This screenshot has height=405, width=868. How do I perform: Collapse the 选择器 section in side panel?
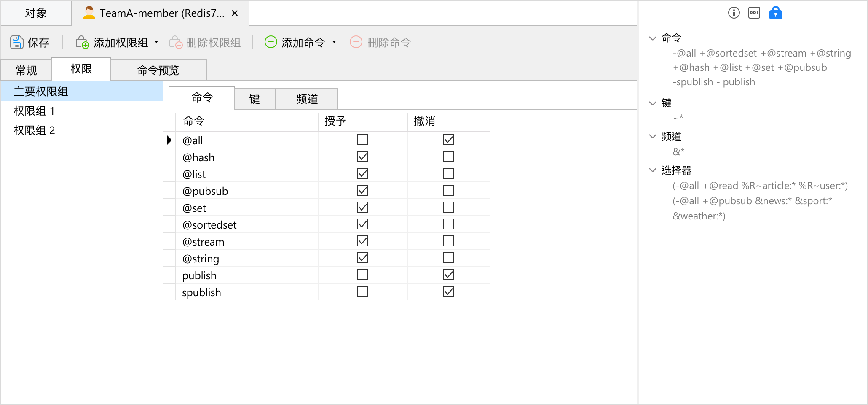click(x=653, y=170)
